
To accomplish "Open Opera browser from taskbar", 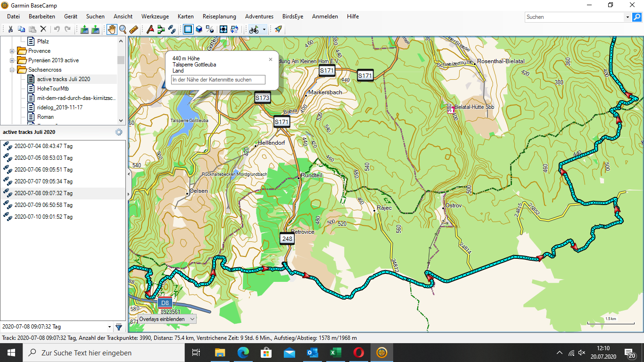I will 359,353.
